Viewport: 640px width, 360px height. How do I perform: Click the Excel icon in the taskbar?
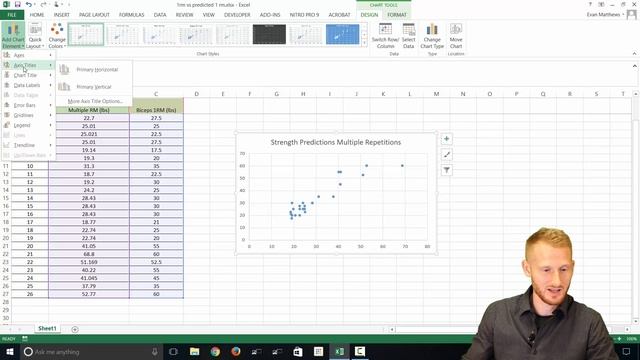tap(339, 352)
